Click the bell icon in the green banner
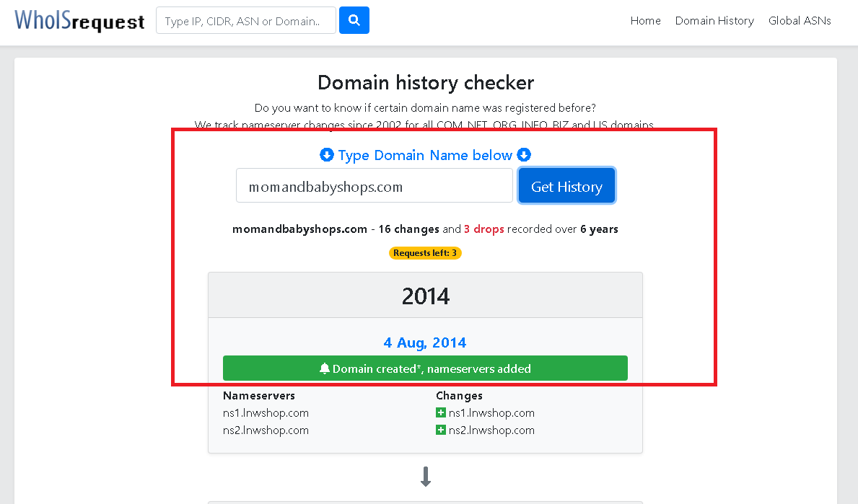 coord(325,368)
